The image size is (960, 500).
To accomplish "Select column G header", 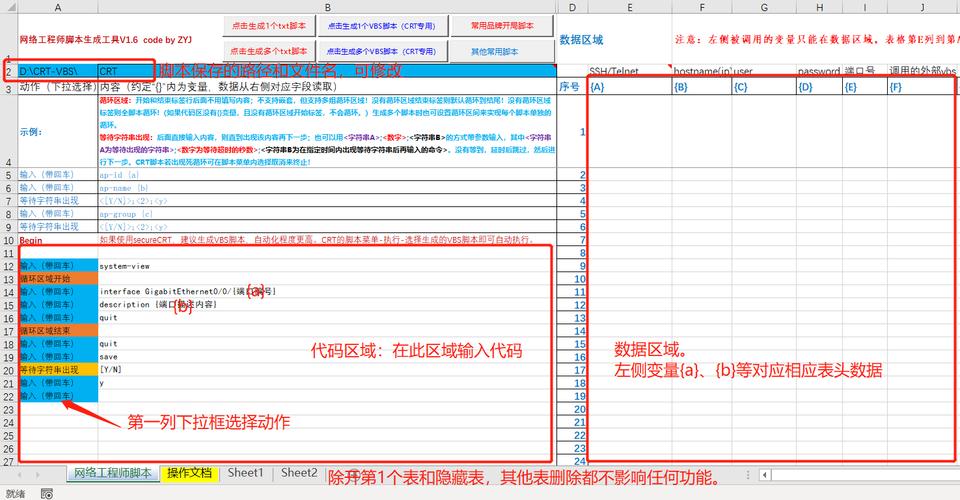I will 763,7.
